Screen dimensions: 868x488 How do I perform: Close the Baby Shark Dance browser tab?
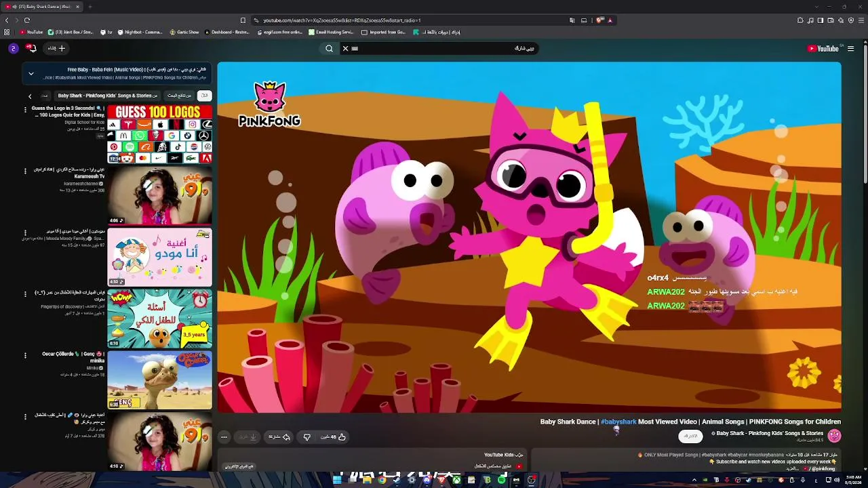coord(77,7)
